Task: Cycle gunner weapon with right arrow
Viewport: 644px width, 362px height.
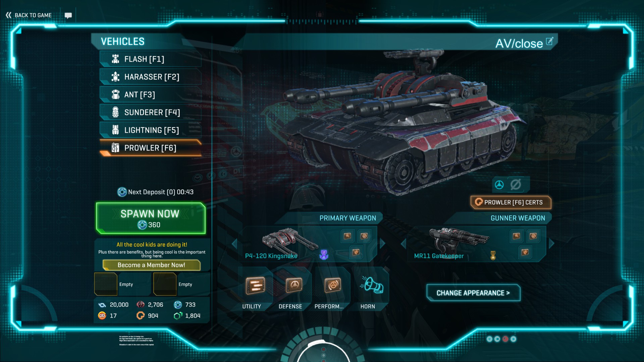Action: click(x=551, y=244)
